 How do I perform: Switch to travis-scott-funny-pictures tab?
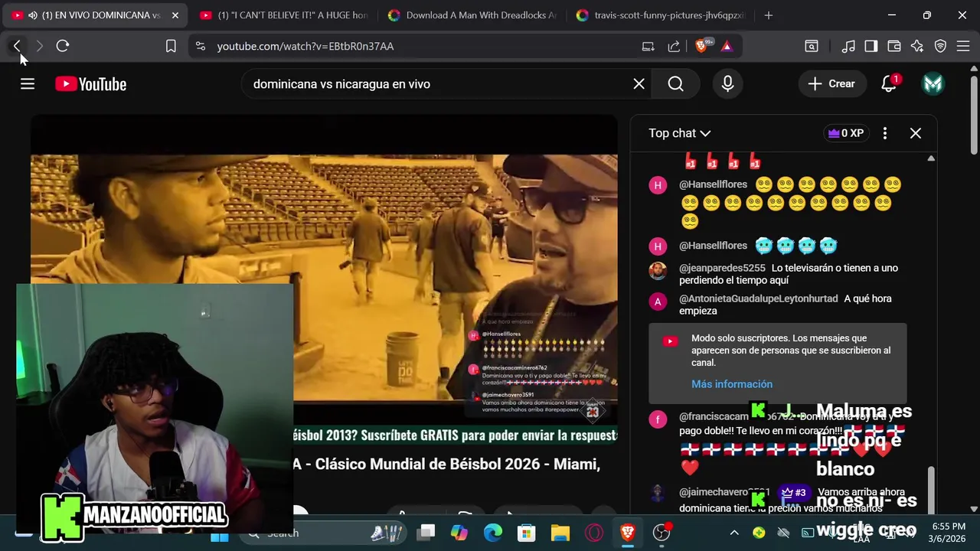(660, 15)
